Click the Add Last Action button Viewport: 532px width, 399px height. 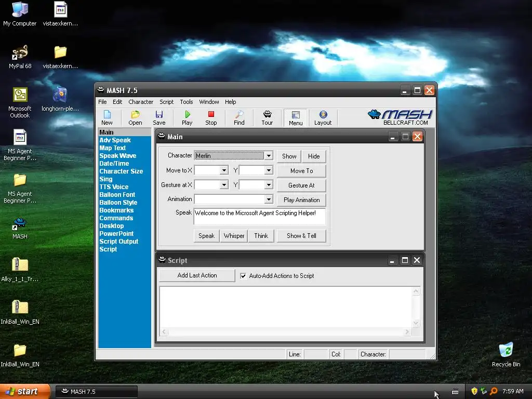[197, 275]
